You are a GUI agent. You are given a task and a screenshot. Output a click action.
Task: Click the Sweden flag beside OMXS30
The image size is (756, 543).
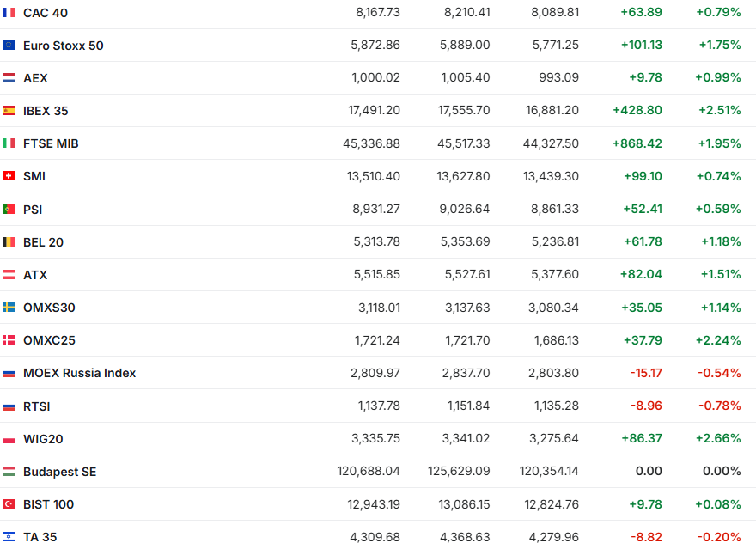click(x=9, y=308)
